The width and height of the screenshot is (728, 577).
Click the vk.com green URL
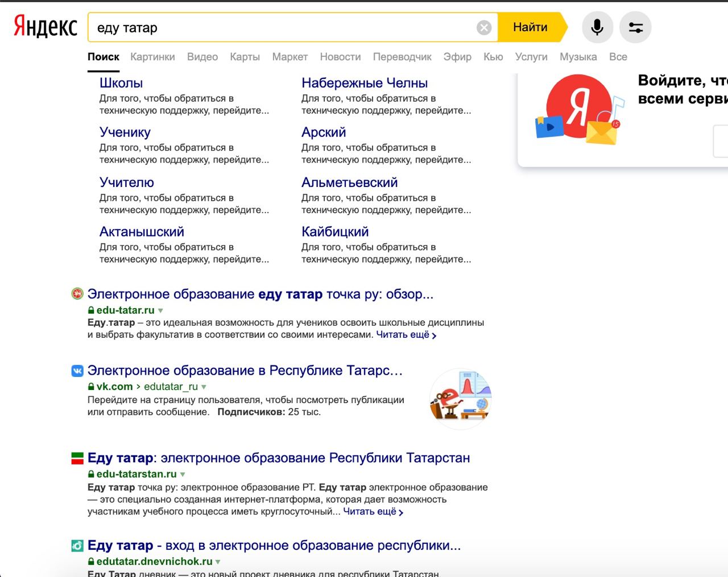pyautogui.click(x=115, y=387)
